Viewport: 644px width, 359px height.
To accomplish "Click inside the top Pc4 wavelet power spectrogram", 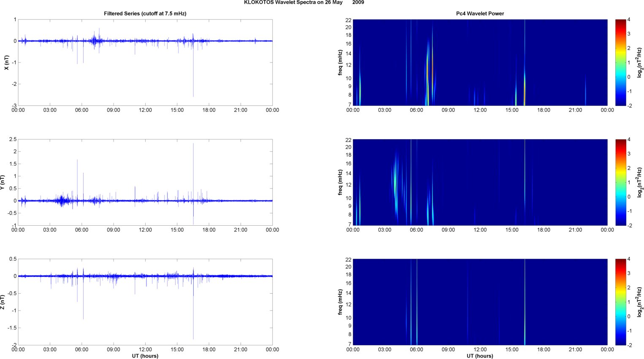I will coord(480,62).
